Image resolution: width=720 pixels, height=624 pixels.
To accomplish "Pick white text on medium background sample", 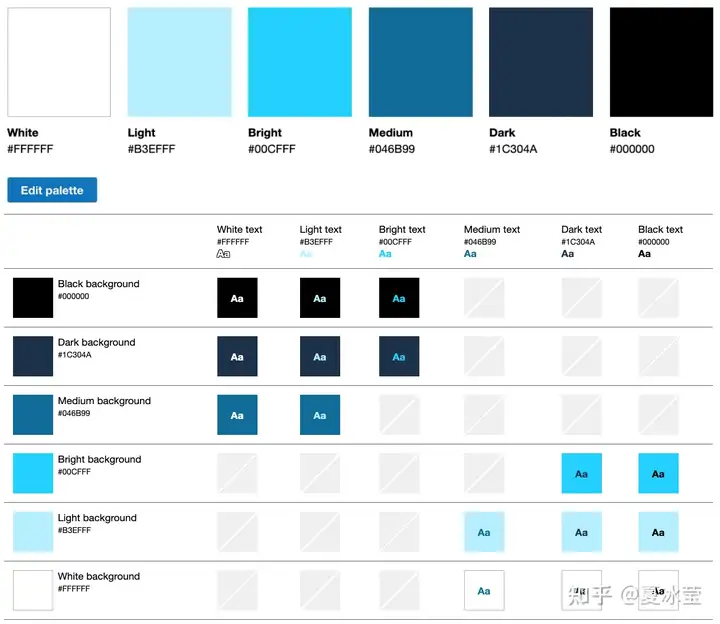I will click(237, 415).
